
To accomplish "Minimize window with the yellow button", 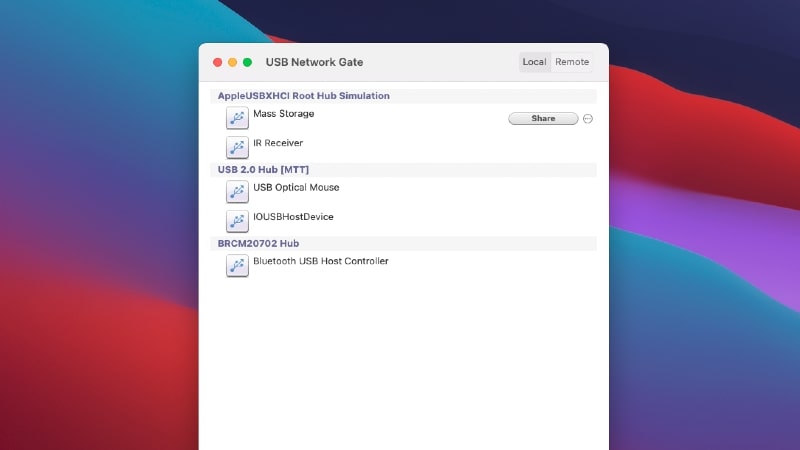I will coord(233,62).
